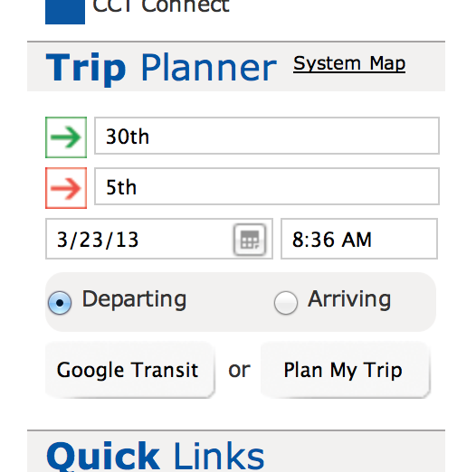This screenshot has width=476, height=472.
Task: Select the Arriving radio button
Action: pos(286,302)
